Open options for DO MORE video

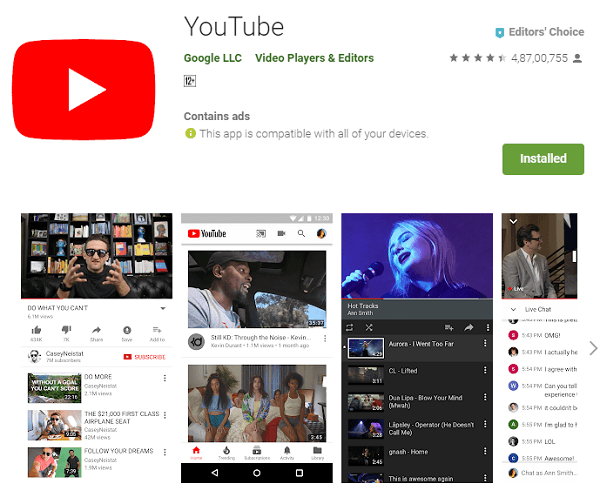point(165,378)
